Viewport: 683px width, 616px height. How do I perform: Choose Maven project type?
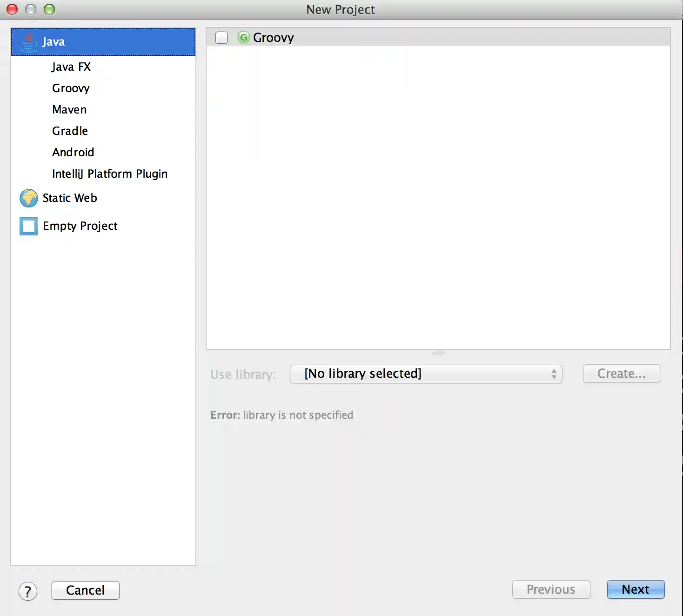pyautogui.click(x=69, y=110)
